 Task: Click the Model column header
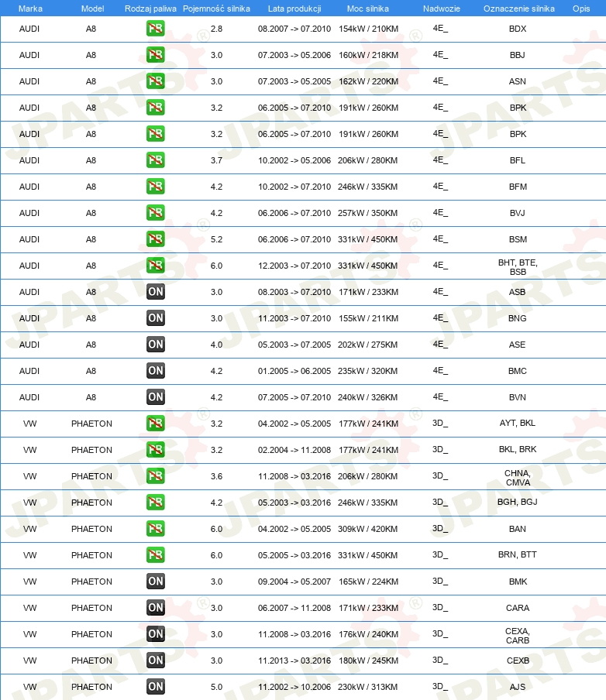[x=92, y=9]
